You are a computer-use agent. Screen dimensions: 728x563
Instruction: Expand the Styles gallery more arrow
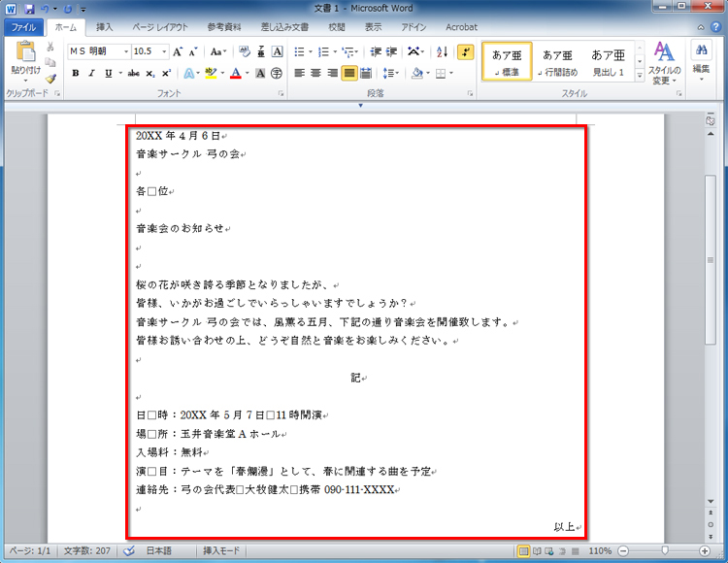pyautogui.click(x=640, y=75)
